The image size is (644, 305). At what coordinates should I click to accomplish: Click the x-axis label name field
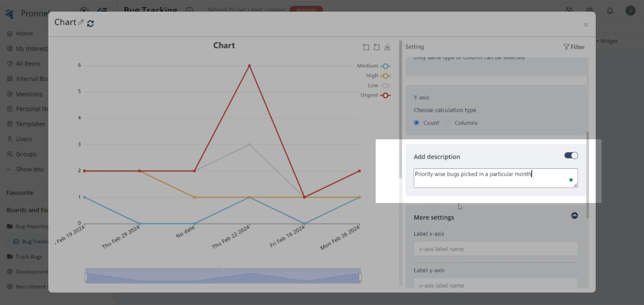(496, 249)
